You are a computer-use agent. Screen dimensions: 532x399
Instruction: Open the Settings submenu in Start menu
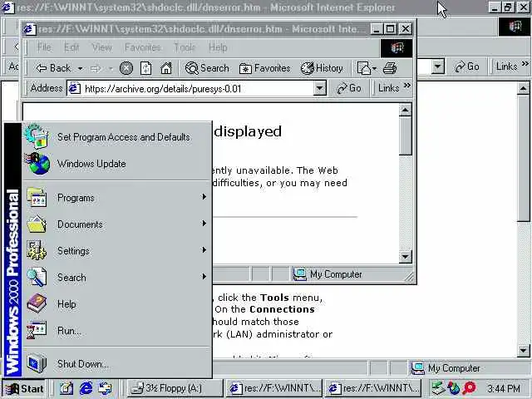click(x=117, y=251)
